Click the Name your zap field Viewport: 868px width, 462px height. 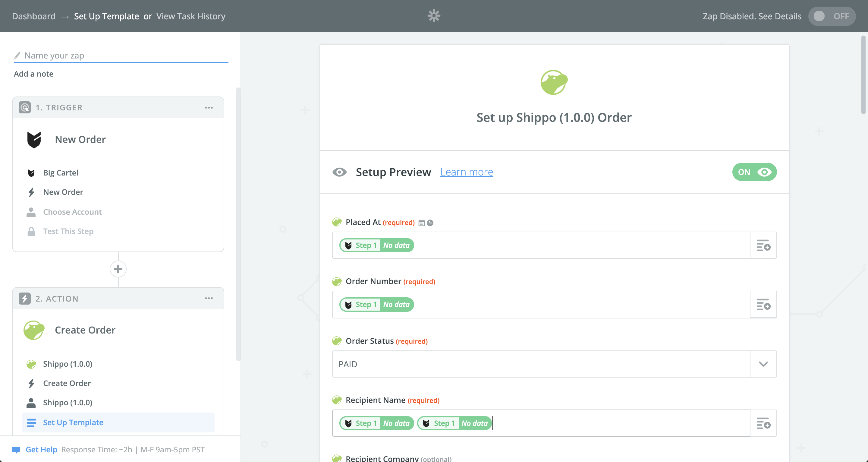[x=121, y=55]
